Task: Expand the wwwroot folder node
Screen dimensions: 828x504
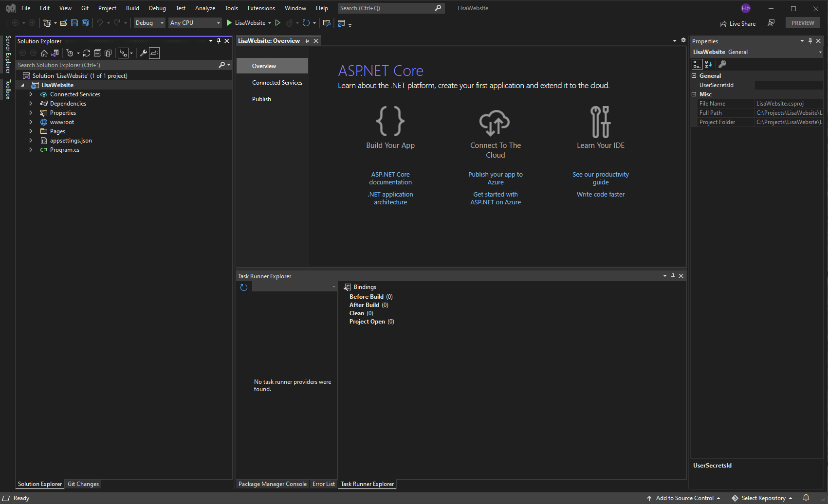Action: point(31,122)
